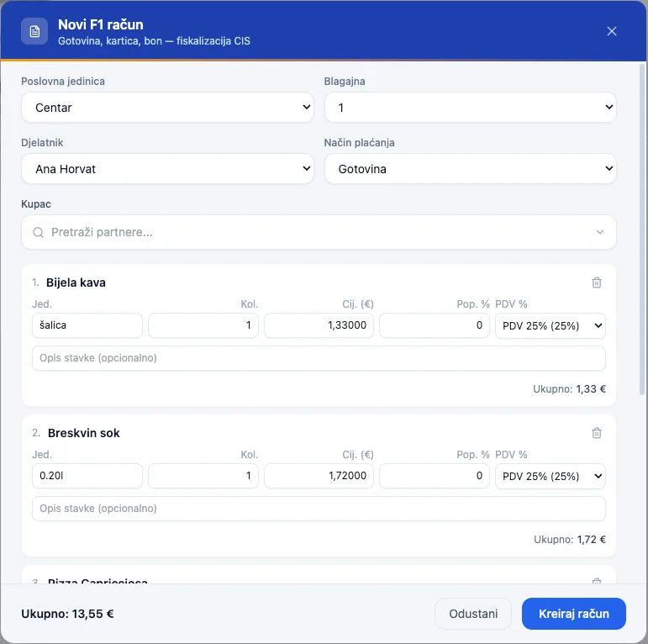Open the Poslovna jedinica Centar dropdown

(x=167, y=108)
